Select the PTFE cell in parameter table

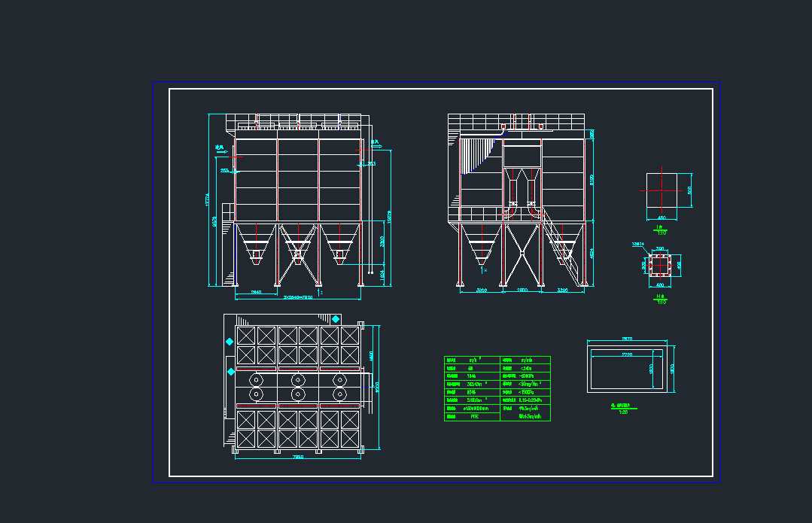474,416
